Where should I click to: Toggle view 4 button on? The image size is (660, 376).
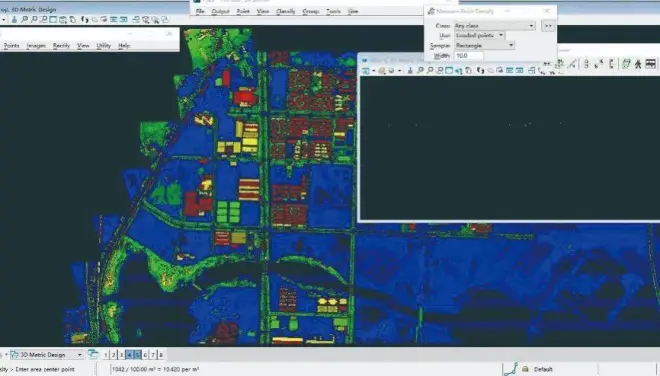(x=129, y=355)
